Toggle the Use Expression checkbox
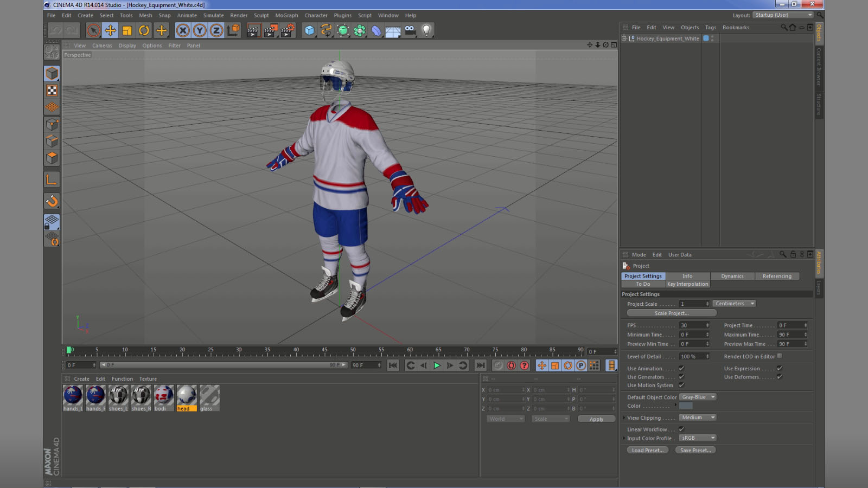The height and width of the screenshot is (488, 868). point(780,368)
